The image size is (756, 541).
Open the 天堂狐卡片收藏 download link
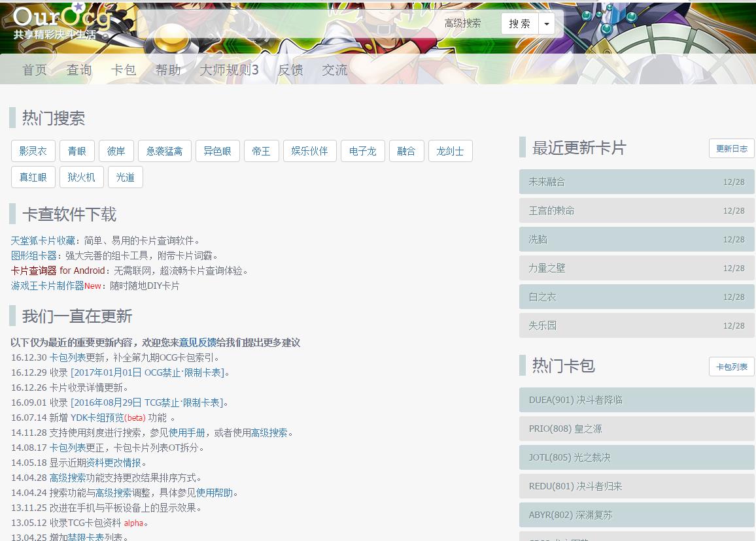43,240
